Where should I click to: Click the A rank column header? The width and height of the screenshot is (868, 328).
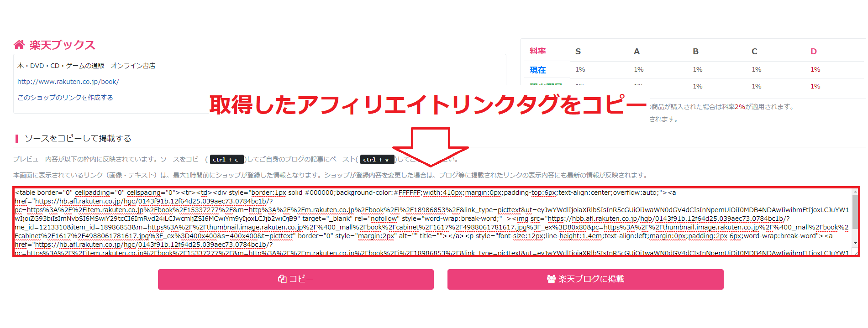(637, 52)
